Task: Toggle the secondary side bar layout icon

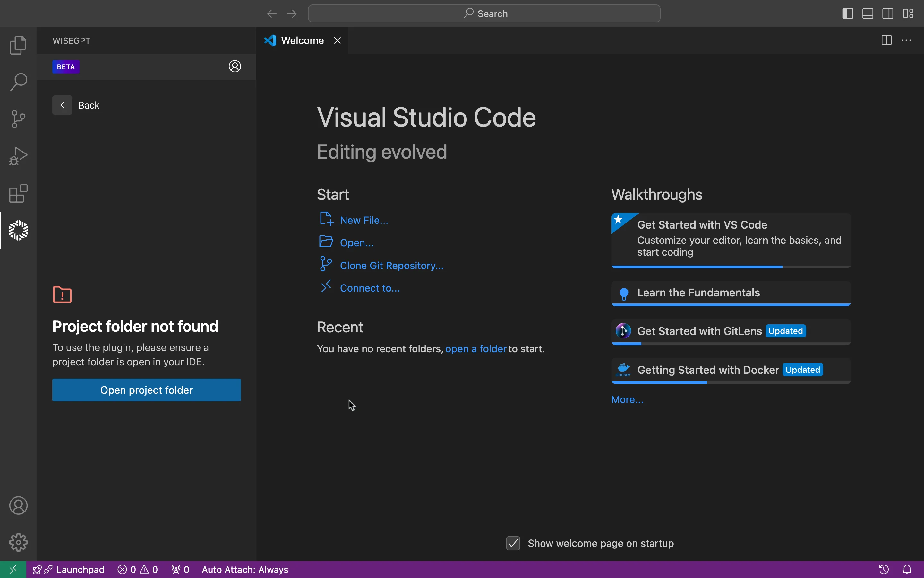Action: 888,14
